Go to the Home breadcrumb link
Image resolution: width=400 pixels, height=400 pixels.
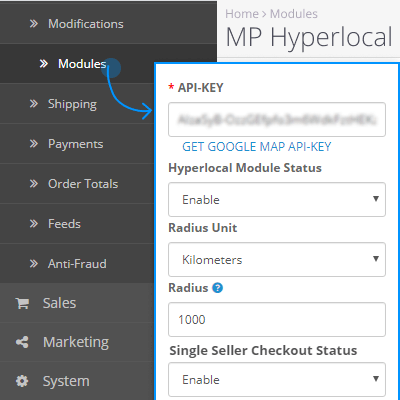[x=242, y=14]
